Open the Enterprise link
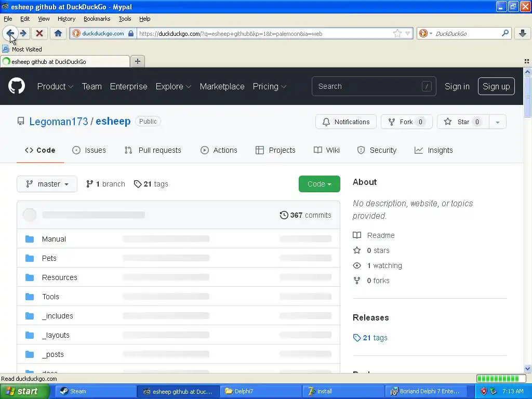 tap(129, 87)
